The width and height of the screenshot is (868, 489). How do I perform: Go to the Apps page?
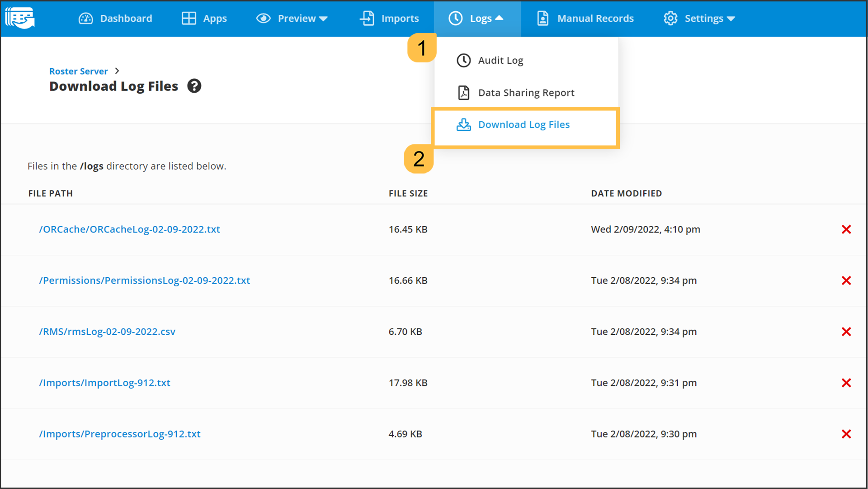pyautogui.click(x=204, y=19)
